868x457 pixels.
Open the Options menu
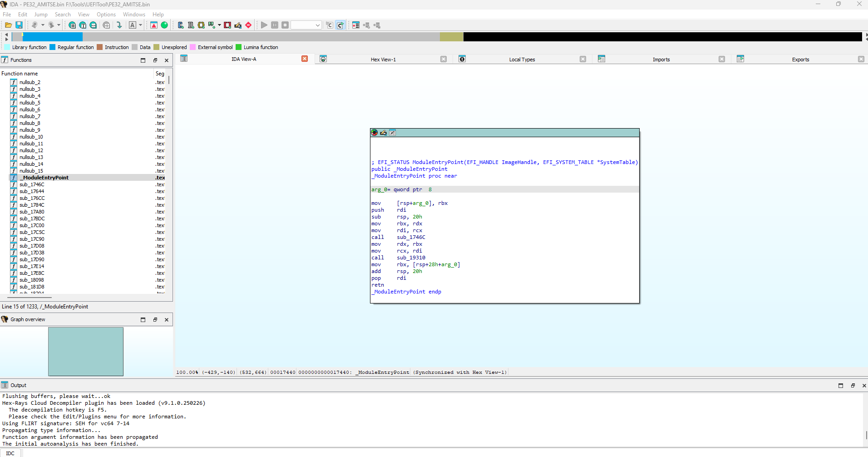(106, 15)
